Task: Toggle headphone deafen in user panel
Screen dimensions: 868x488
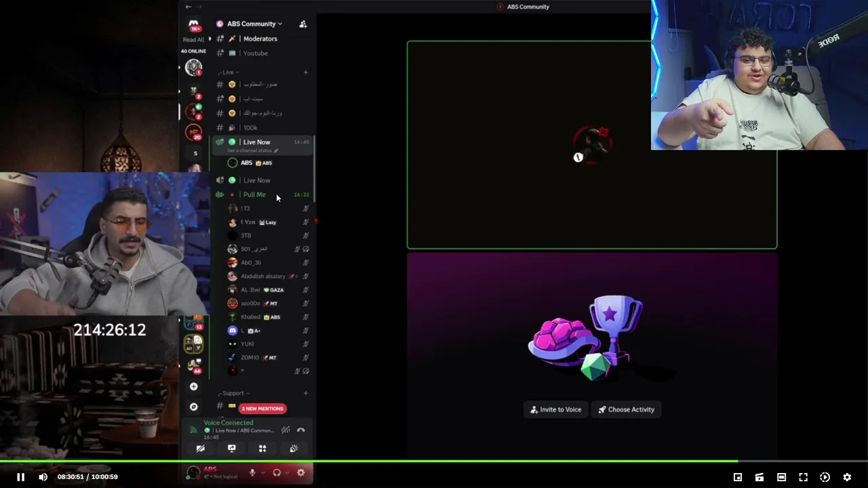Action: click(277, 472)
